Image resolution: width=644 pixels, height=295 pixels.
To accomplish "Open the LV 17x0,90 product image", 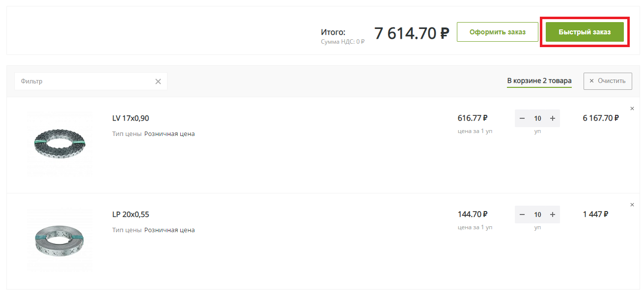I will click(x=60, y=144).
